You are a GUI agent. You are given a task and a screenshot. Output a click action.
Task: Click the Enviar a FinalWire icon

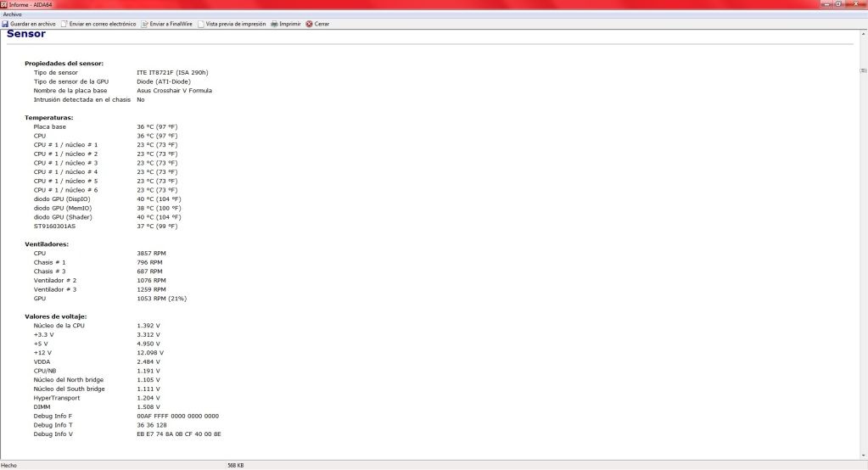[144, 24]
